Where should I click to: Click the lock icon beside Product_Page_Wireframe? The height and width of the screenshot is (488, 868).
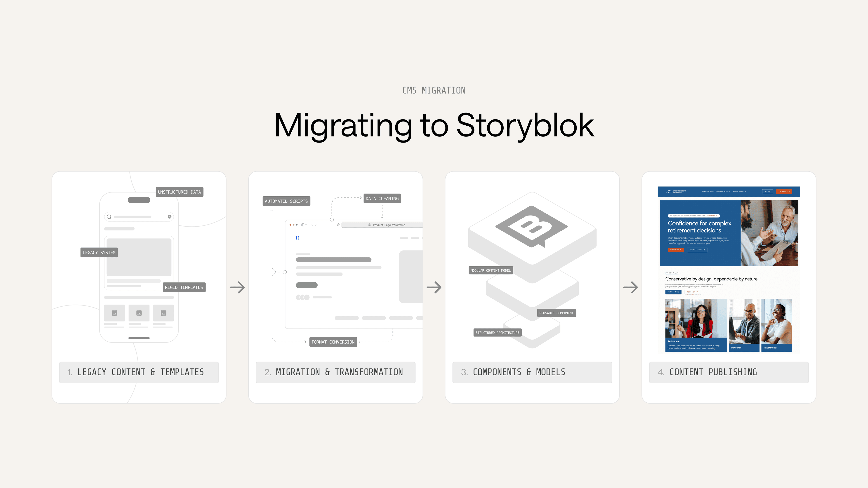(x=369, y=225)
